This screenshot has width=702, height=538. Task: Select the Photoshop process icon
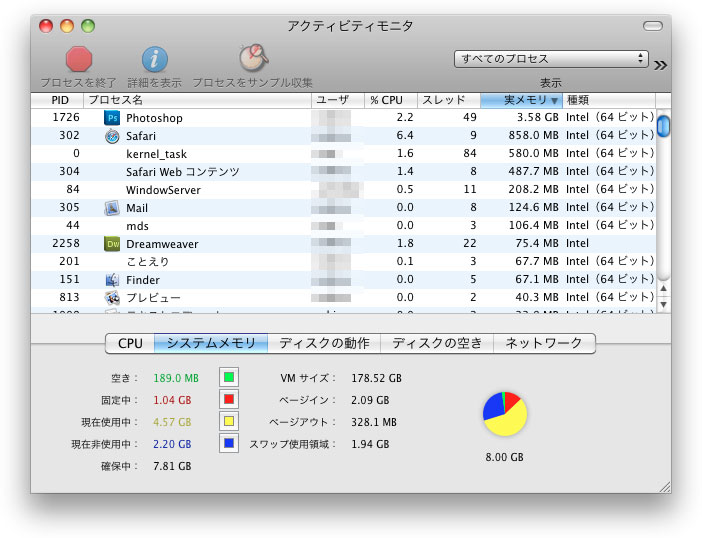coord(112,118)
